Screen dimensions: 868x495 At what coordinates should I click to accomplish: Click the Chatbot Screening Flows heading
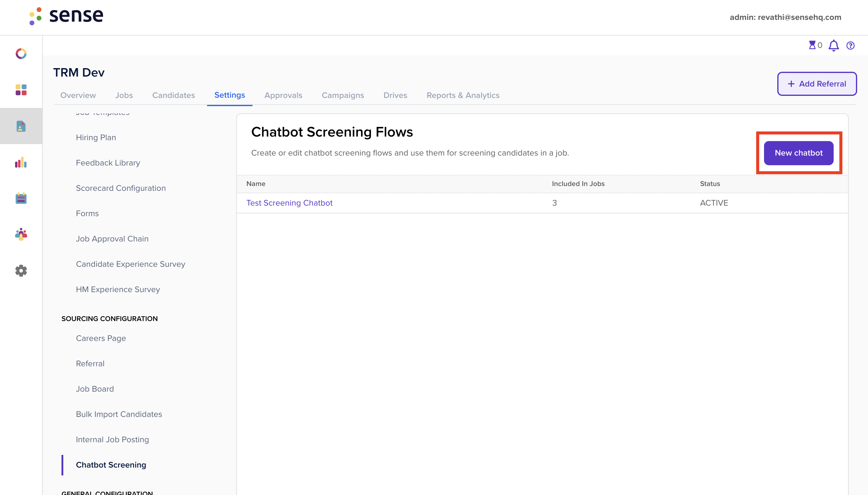[332, 132]
